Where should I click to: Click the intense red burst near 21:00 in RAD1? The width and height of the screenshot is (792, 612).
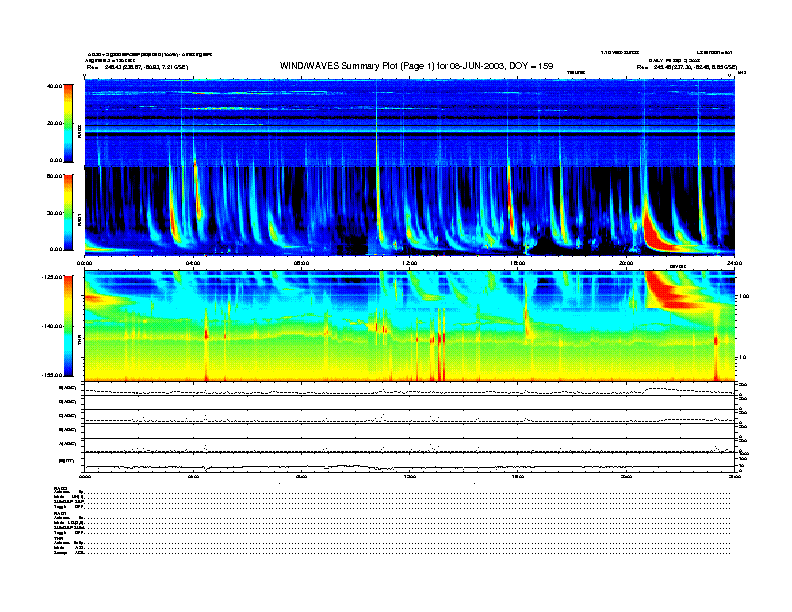[x=657, y=232]
